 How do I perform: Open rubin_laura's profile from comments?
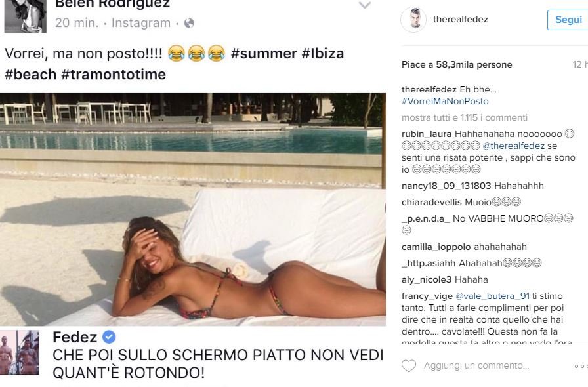(427, 134)
